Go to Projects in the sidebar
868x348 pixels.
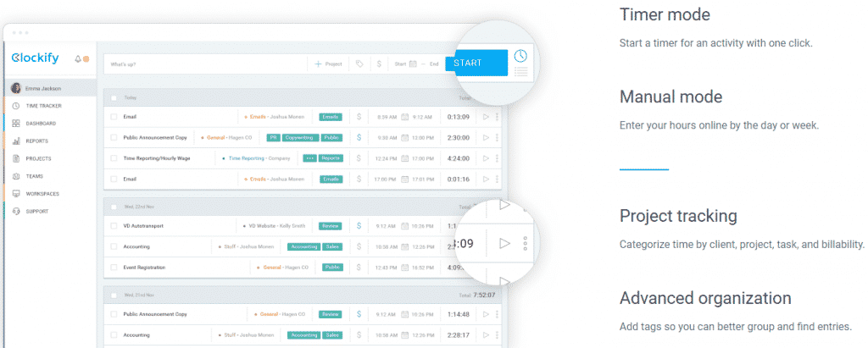37,158
